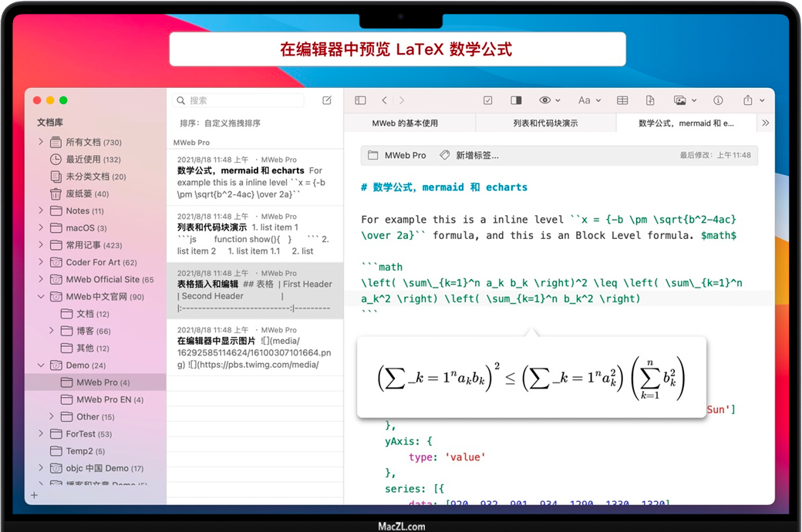Toggle the split preview mode button

pyautogui.click(x=517, y=100)
